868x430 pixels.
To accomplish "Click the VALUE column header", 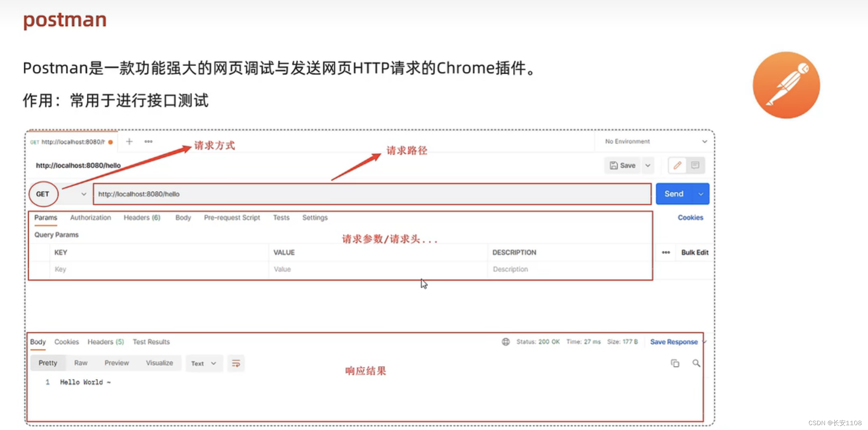I will tap(284, 252).
